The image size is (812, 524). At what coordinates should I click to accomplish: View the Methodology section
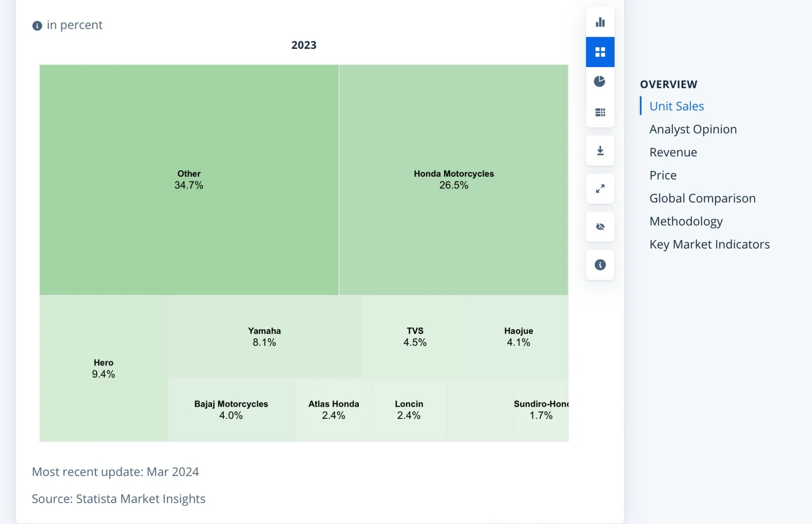(686, 221)
